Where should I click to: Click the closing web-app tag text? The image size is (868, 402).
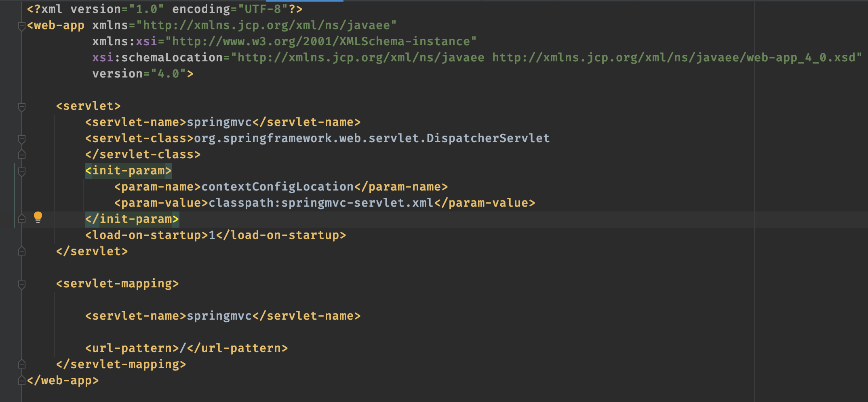pos(63,380)
